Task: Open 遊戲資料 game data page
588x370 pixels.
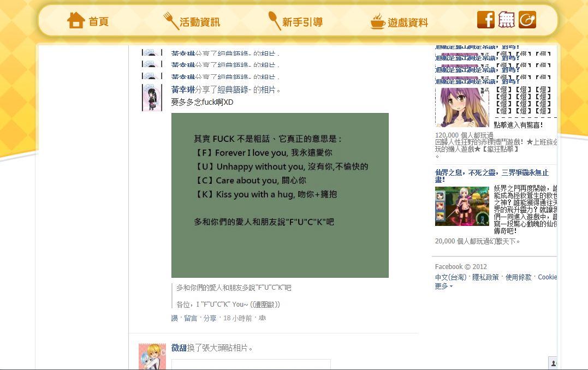Action: [x=399, y=22]
